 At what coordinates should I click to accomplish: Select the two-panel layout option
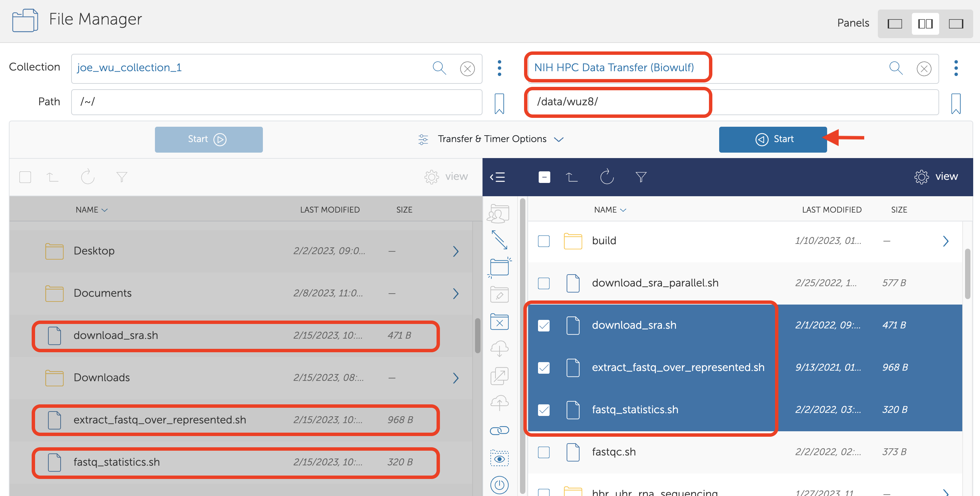pos(925,24)
